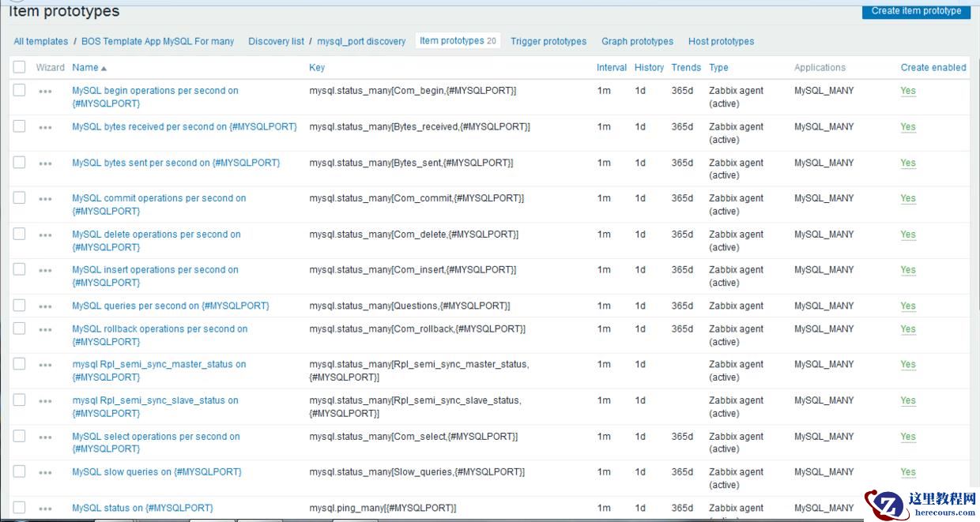Open wizard menu for MySQL select operations row
Screen dimensions: 980x522
(x=45, y=438)
